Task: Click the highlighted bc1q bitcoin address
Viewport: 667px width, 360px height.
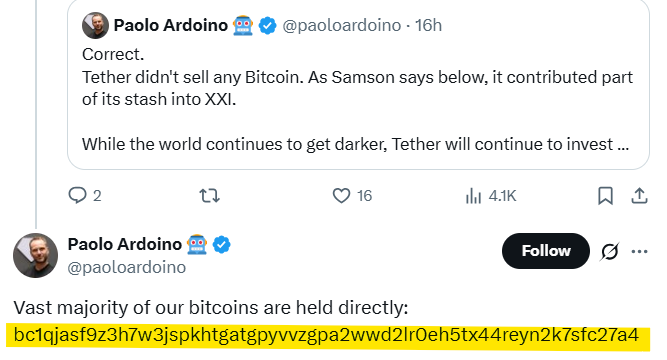Action: pyautogui.click(x=326, y=335)
